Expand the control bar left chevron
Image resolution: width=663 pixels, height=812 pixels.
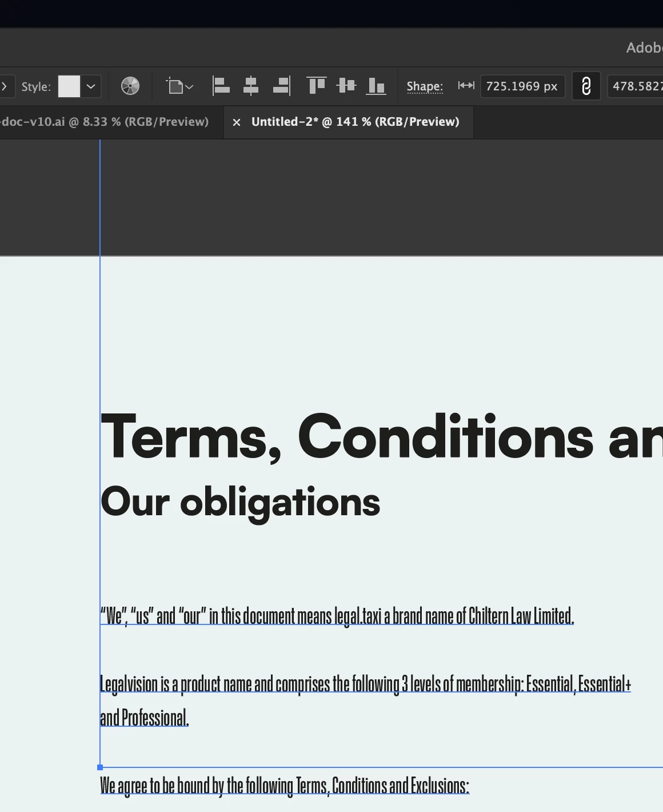(x=4, y=86)
